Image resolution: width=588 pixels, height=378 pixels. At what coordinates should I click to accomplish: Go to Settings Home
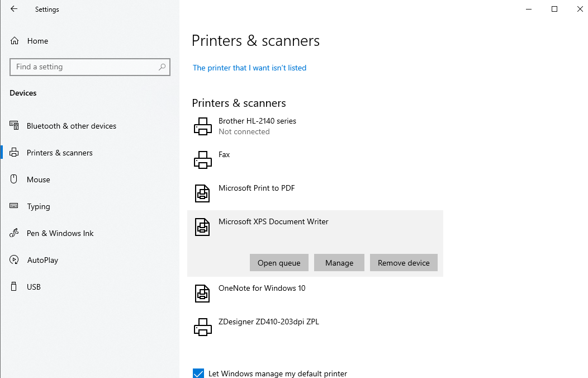coord(37,41)
